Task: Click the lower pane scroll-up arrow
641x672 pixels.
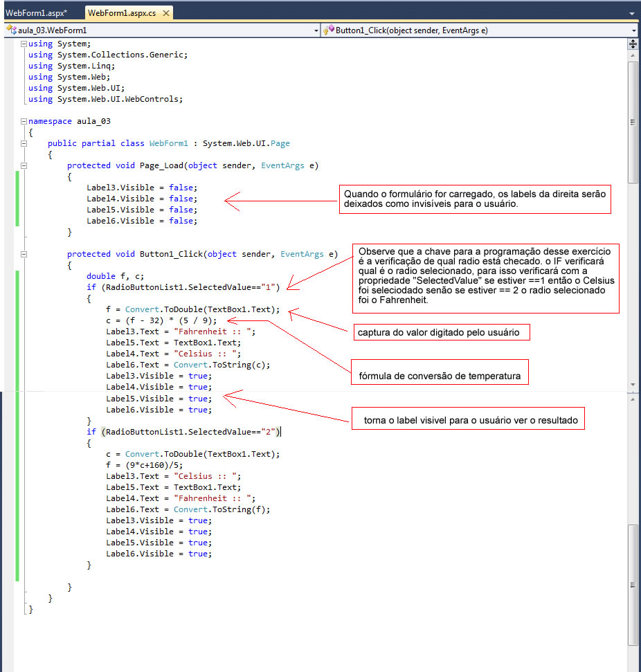Action: pyautogui.click(x=633, y=399)
